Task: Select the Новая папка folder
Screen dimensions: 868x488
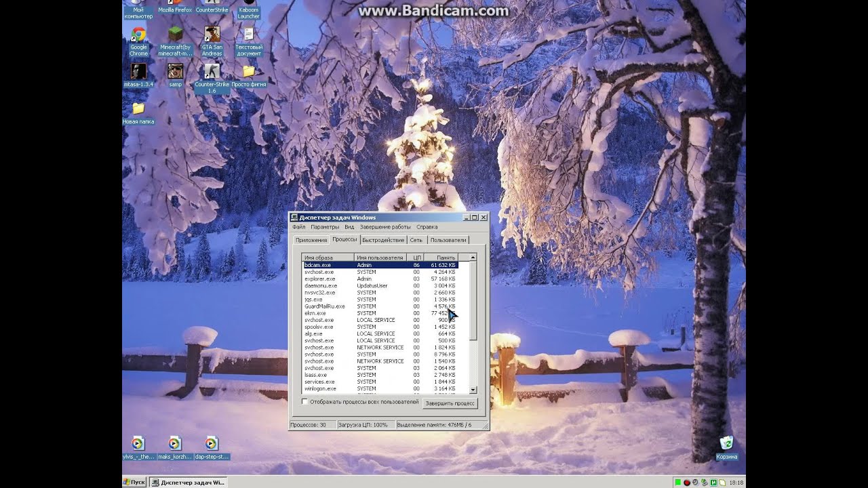Action: (x=138, y=113)
